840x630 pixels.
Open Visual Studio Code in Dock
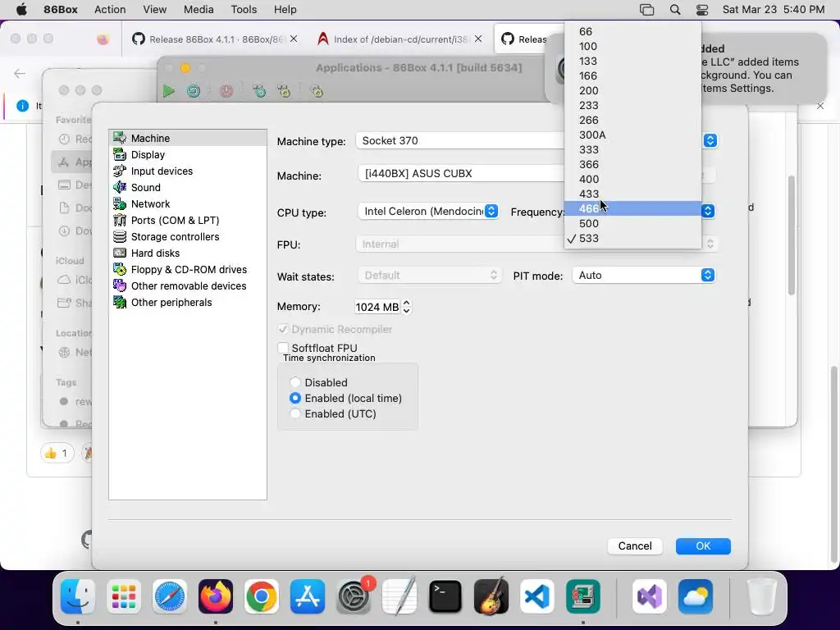point(536,596)
